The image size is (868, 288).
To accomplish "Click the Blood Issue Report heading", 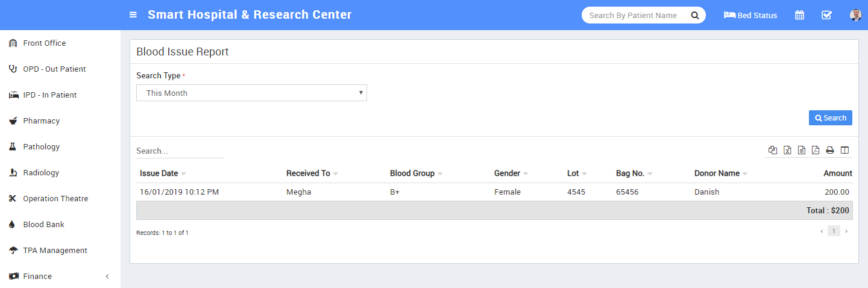I will pos(183,52).
